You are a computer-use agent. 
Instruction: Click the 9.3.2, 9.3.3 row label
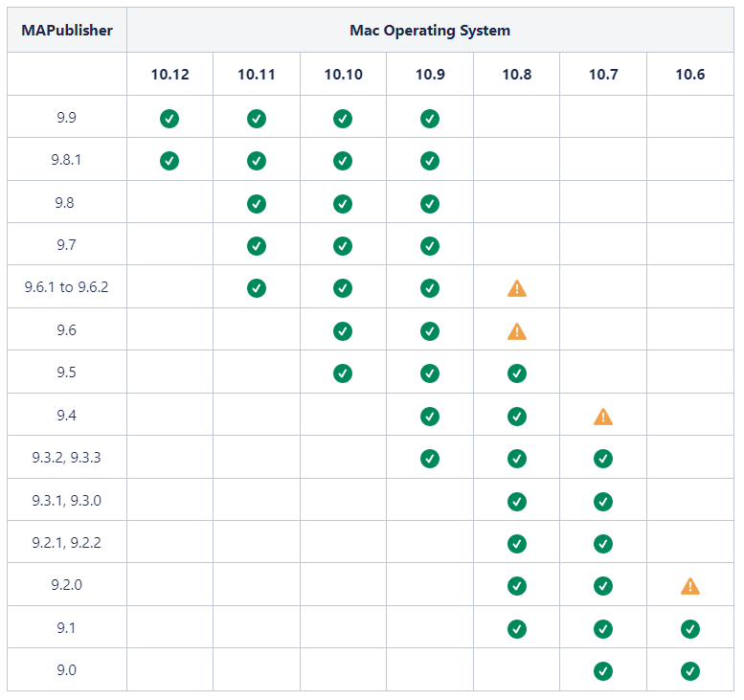click(x=66, y=458)
